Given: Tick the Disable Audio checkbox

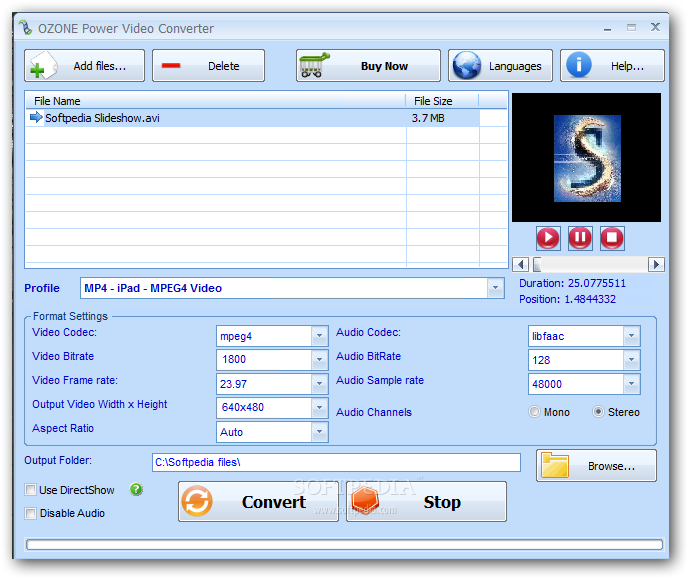Looking at the screenshot, I should 30,513.
